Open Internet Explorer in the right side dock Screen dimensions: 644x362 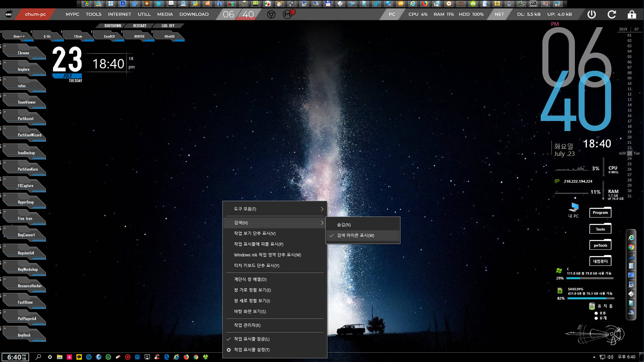tap(631, 238)
